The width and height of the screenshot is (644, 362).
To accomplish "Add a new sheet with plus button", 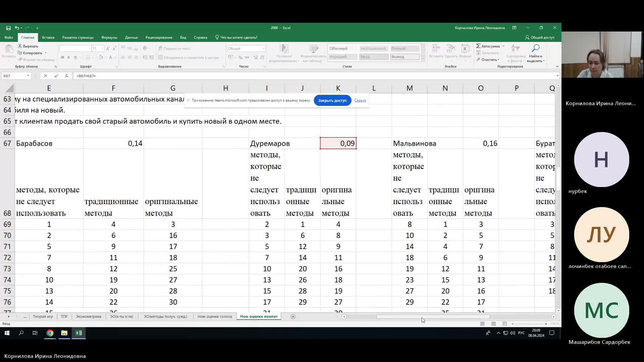I will tap(293, 316).
